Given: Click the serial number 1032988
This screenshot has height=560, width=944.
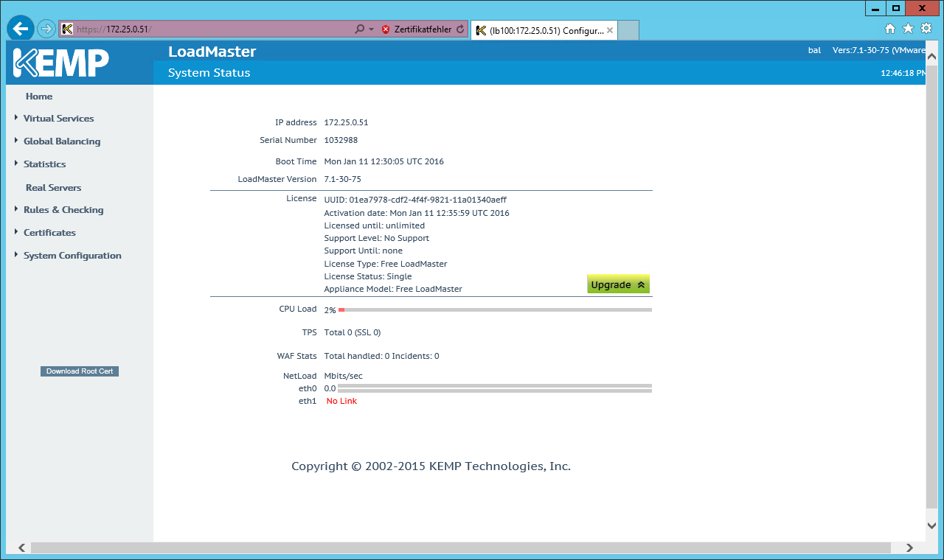Looking at the screenshot, I should coord(341,140).
